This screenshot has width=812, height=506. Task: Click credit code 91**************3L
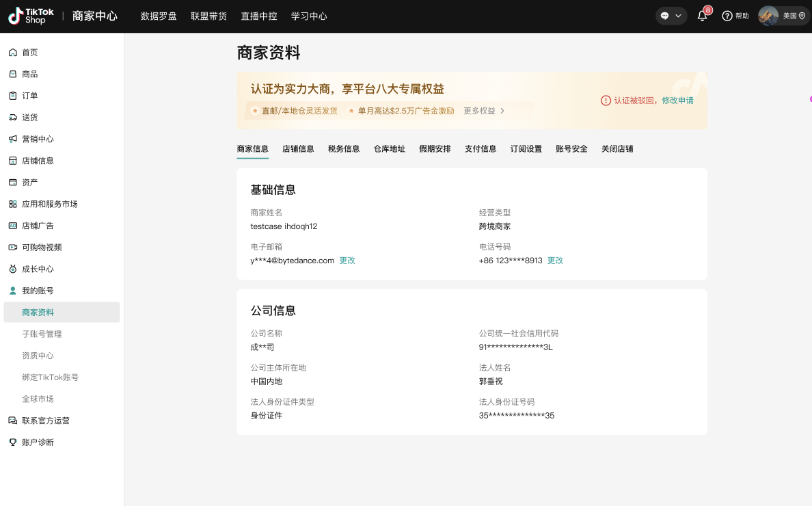click(x=516, y=347)
